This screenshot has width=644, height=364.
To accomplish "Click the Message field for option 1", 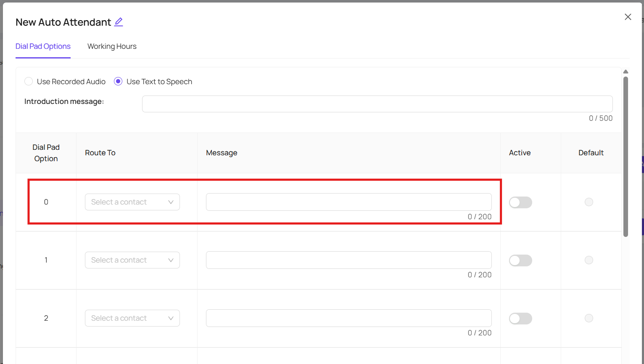I will pyautogui.click(x=349, y=260).
